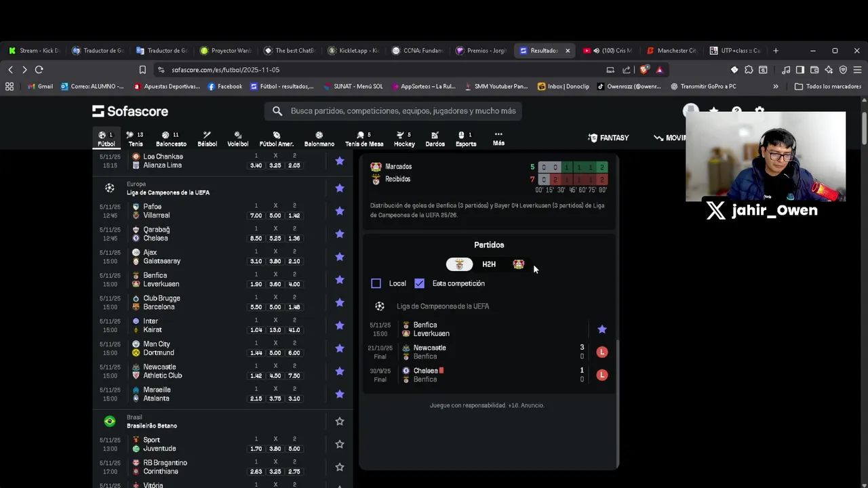Click the 8.50 odds for Qarabağ
The height and width of the screenshot is (488, 868).
[256, 239]
